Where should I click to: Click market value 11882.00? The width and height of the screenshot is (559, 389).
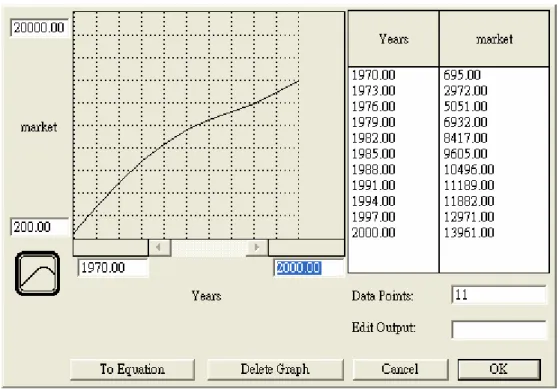click(469, 201)
